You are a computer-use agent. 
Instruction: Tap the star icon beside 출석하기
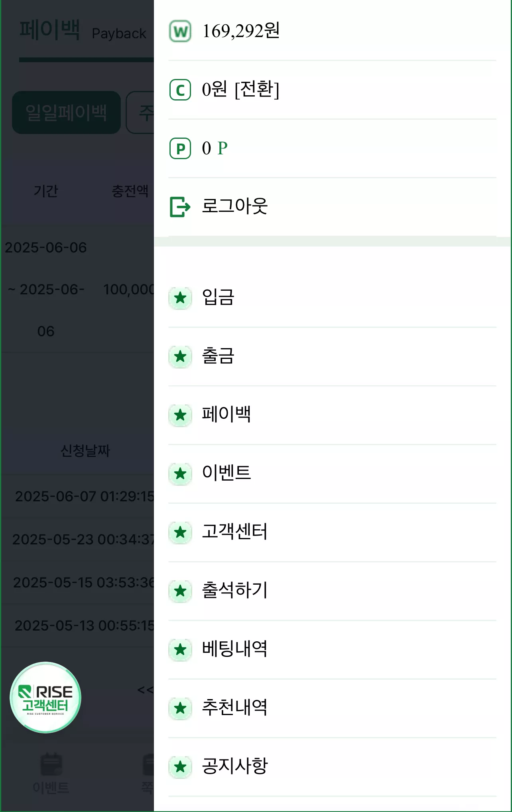pyautogui.click(x=180, y=591)
